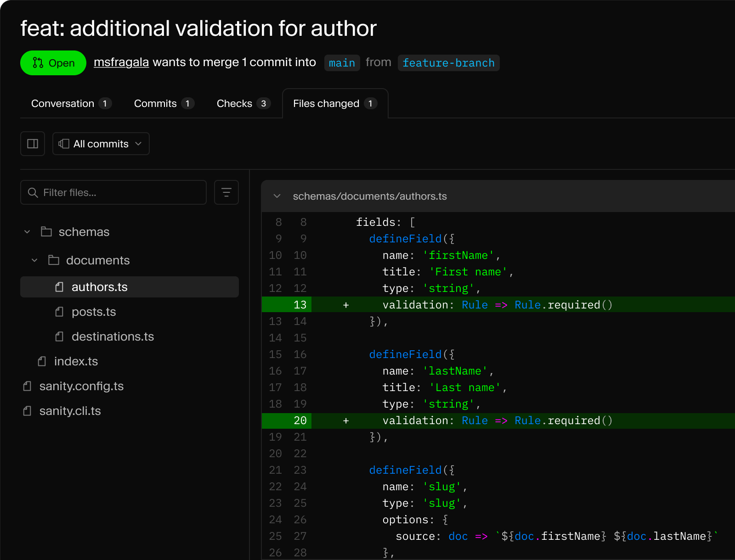This screenshot has width=735, height=560.
Task: Select the posts.ts file icon
Action: tap(59, 312)
